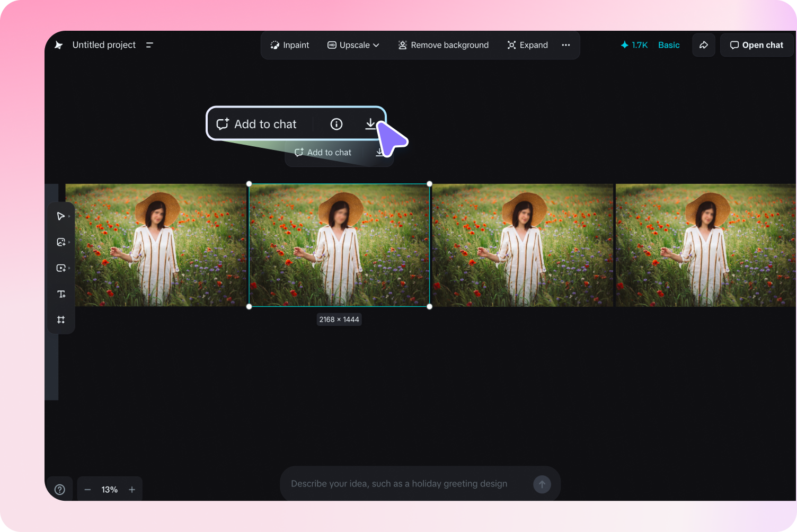Open the info icon on the Add to chat popup
This screenshot has height=532, width=797.
pyautogui.click(x=336, y=123)
